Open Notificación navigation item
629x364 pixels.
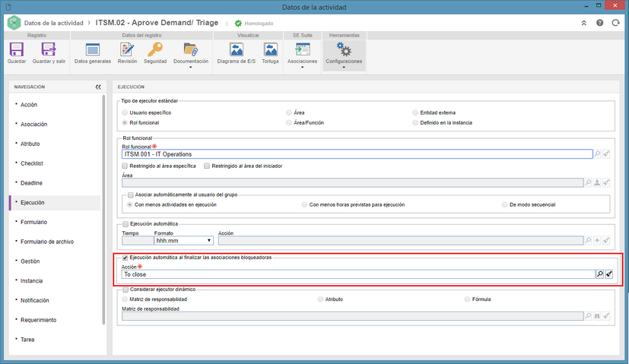(x=34, y=300)
